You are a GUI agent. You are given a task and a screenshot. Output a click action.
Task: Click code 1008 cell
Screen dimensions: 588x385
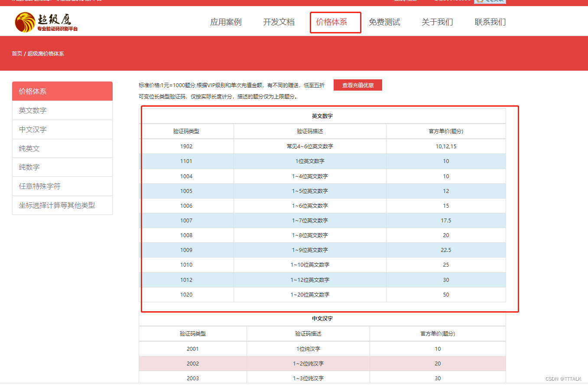click(x=186, y=235)
